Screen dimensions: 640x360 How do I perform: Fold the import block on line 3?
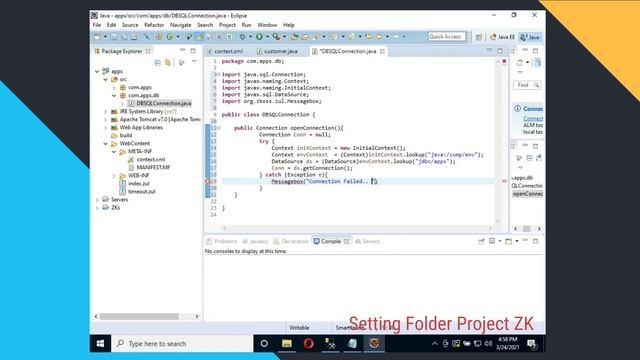(x=218, y=74)
